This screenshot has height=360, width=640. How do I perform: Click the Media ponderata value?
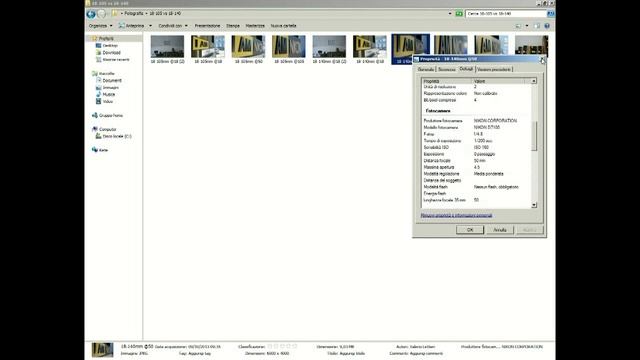[489, 174]
